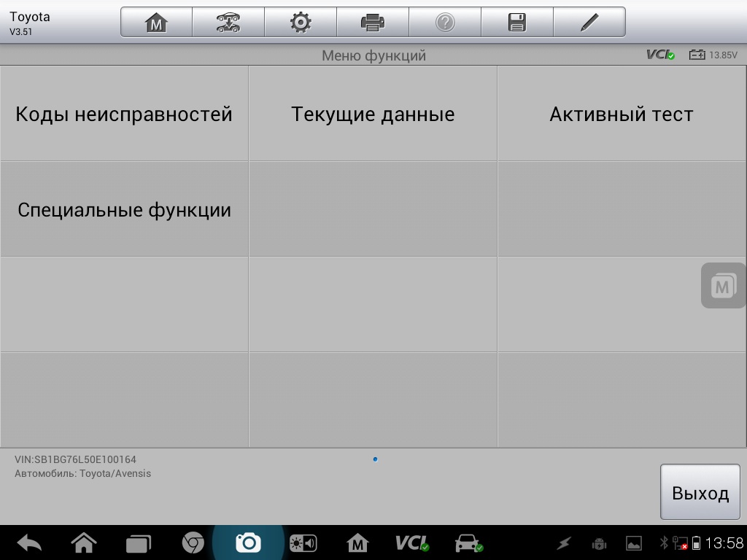
Task: Open the vehicle swap icon in toolbar
Action: click(228, 23)
